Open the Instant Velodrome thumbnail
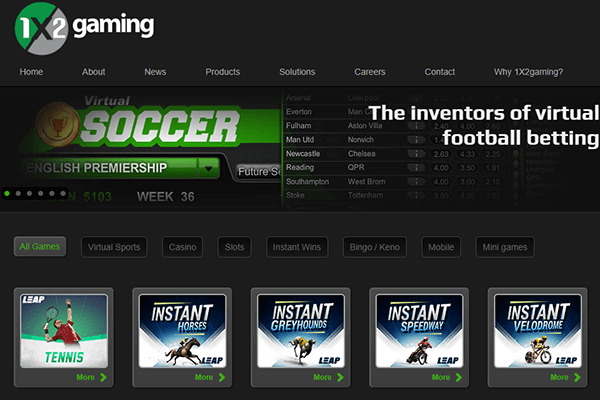This screenshot has height=400, width=600. (x=538, y=331)
